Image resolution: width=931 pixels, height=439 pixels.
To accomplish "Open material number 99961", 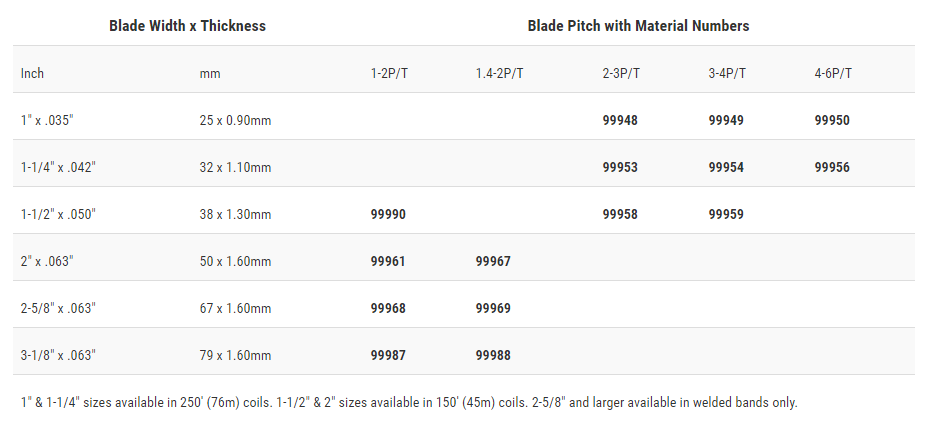I will 388,261.
